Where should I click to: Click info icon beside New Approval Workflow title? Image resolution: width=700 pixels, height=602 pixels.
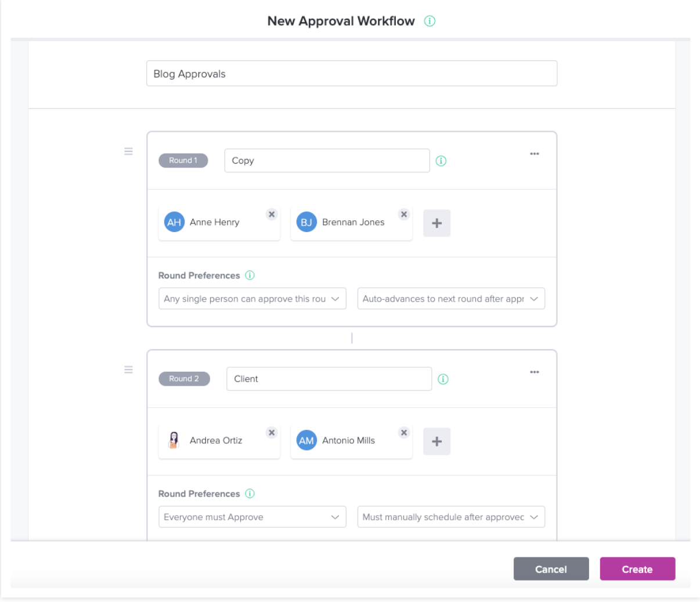pos(430,21)
